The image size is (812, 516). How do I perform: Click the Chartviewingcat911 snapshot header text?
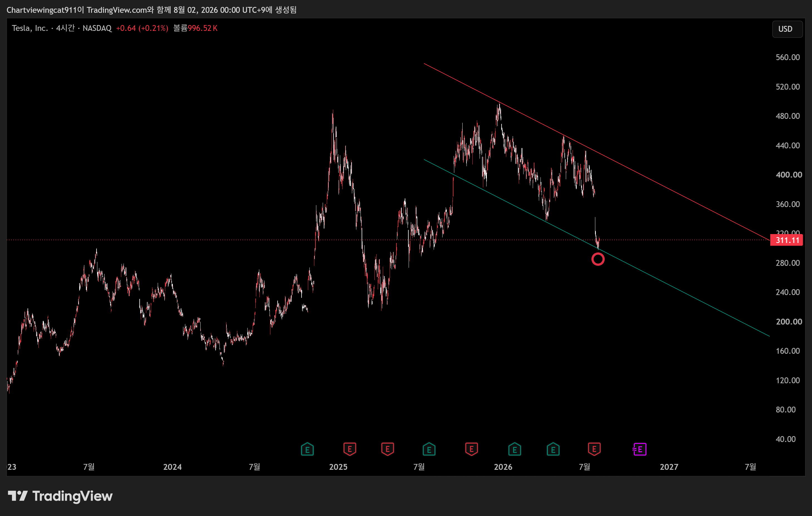(151, 10)
